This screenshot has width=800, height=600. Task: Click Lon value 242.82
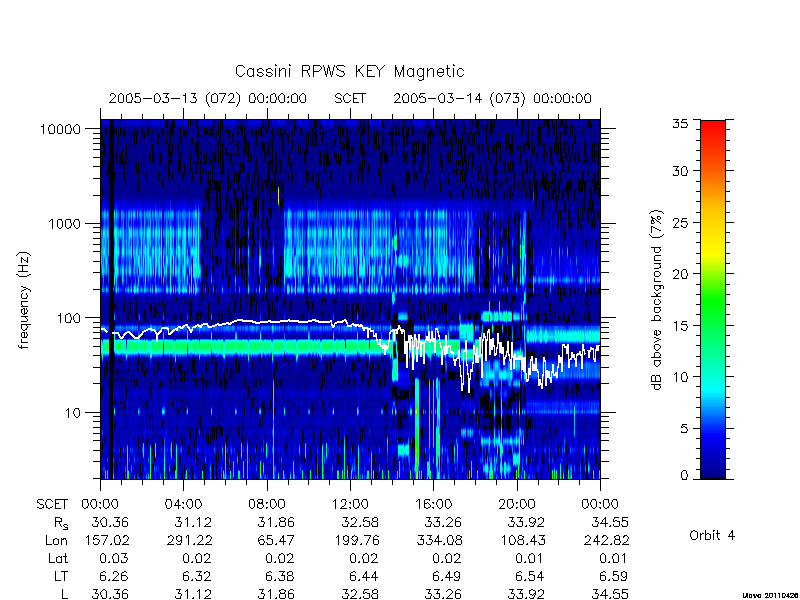[x=608, y=540]
